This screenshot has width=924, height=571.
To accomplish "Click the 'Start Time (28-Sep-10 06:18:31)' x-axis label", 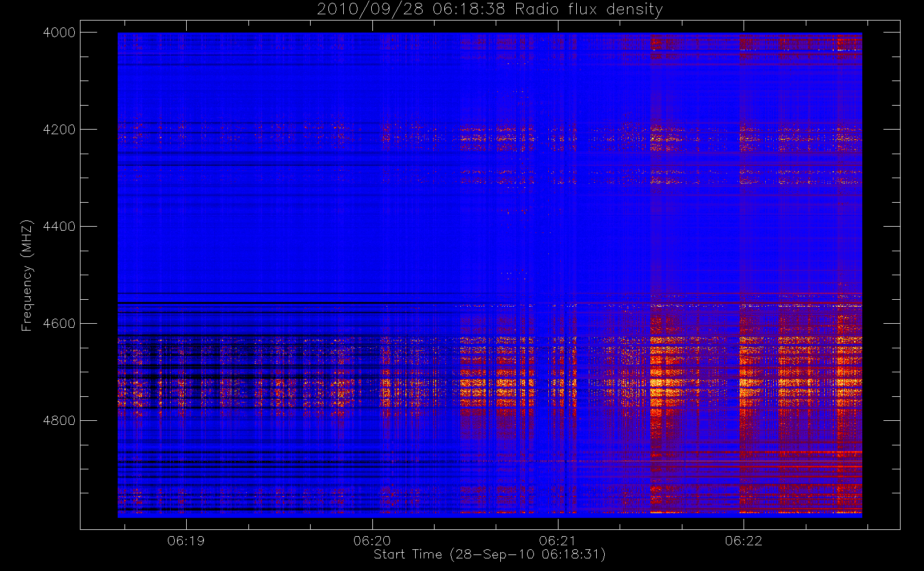I will click(x=489, y=554).
